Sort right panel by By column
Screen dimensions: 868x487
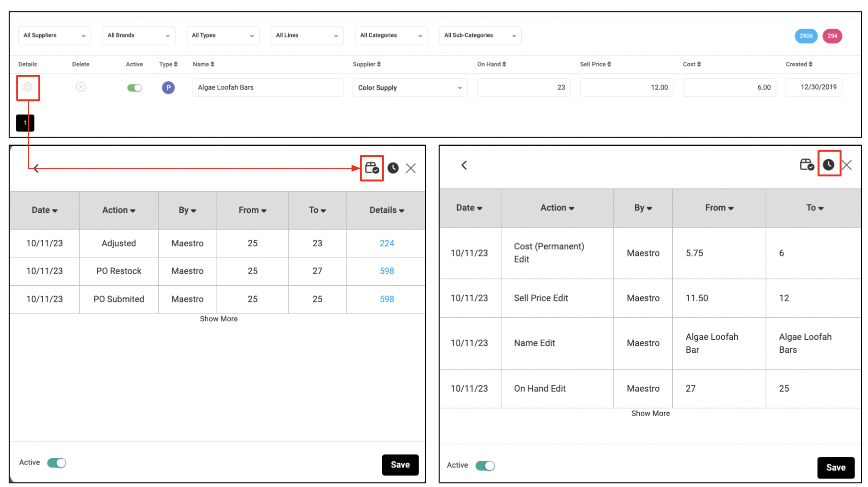[643, 208]
